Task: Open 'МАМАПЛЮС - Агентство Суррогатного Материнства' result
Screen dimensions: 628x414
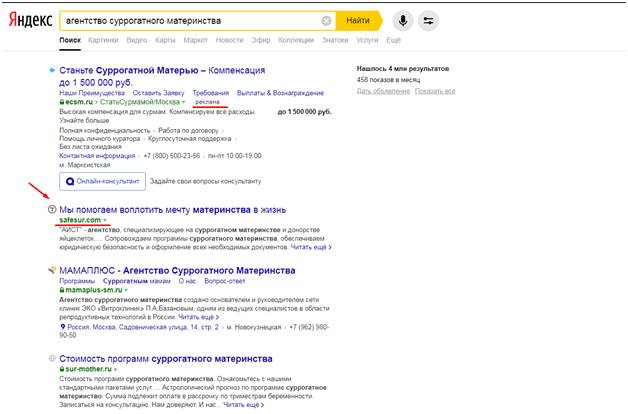Action: 177,270
